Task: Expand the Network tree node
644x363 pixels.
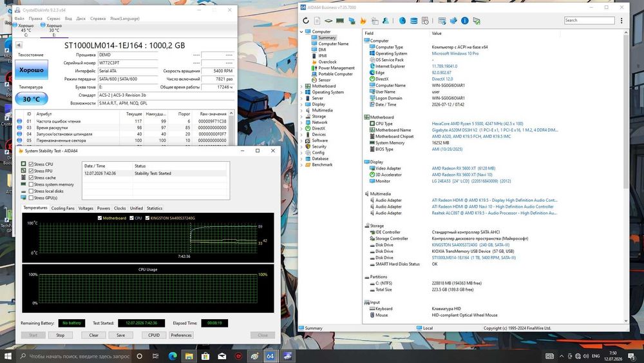Action: click(x=301, y=122)
